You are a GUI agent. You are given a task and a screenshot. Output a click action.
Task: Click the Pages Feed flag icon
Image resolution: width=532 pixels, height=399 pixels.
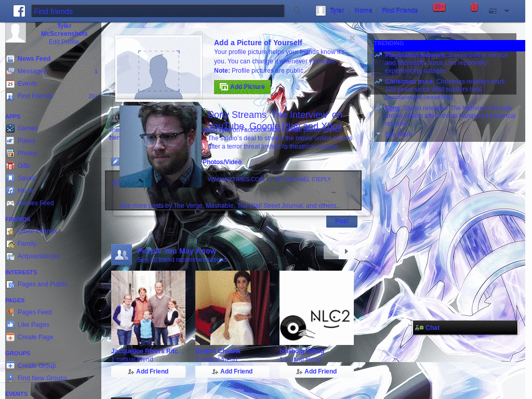coord(10,312)
